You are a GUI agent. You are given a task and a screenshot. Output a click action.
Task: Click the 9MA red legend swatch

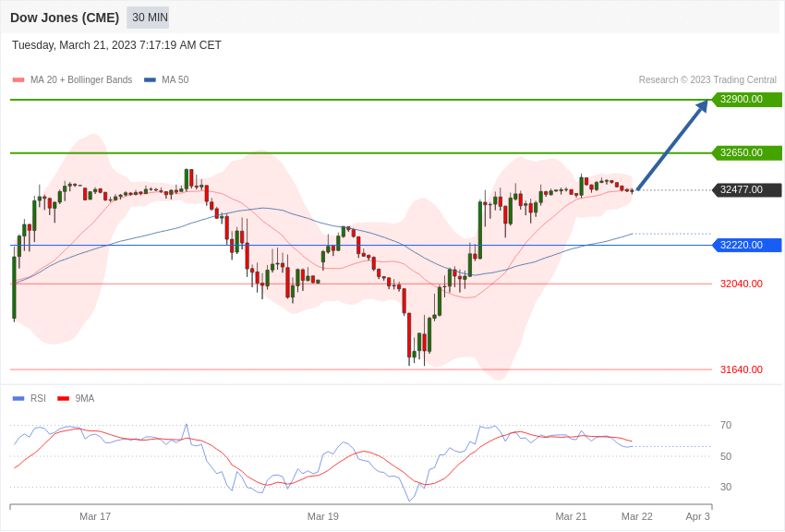[x=63, y=398]
